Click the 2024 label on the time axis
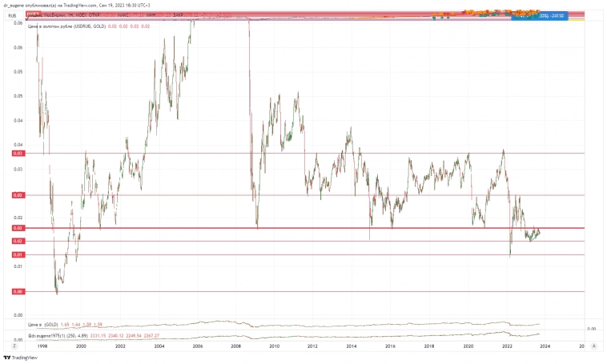 point(545,346)
